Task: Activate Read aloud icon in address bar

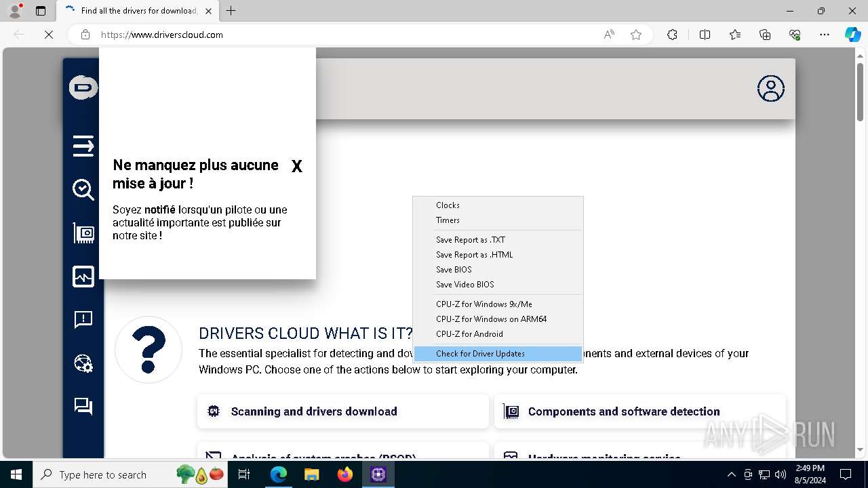Action: tap(609, 35)
